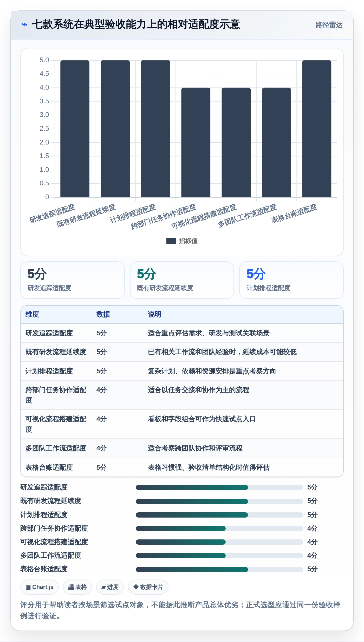
Task: Click 适合重点评估需求、研发与测试关联场景 description
Action: pos(209,333)
